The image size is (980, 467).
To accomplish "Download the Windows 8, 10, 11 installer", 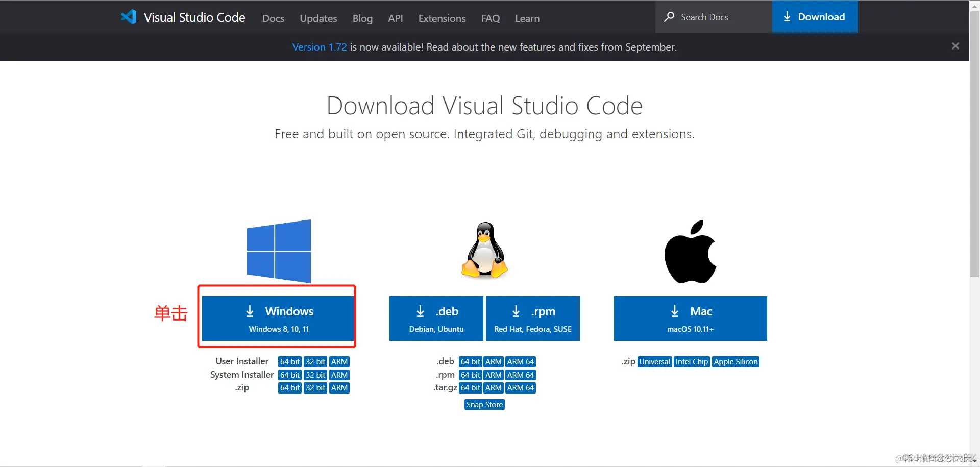I will [278, 318].
